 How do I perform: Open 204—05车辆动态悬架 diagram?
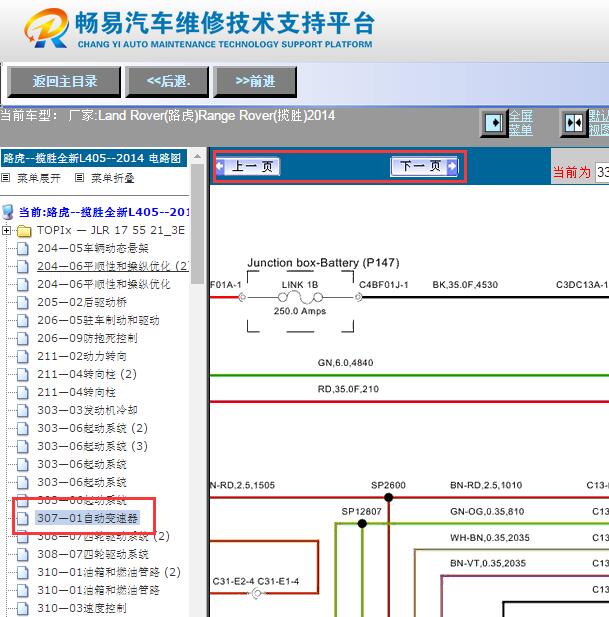[93, 248]
